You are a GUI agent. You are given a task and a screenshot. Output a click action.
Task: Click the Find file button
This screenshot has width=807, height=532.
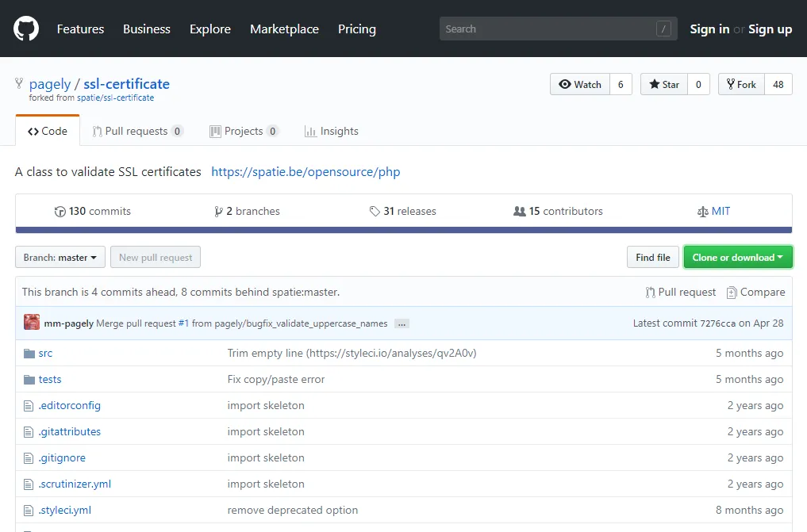(x=652, y=257)
